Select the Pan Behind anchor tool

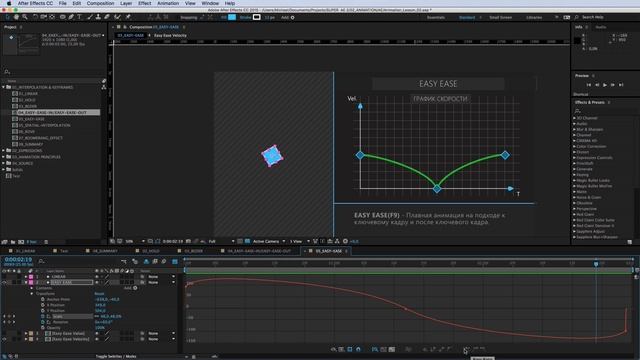(x=52, y=17)
